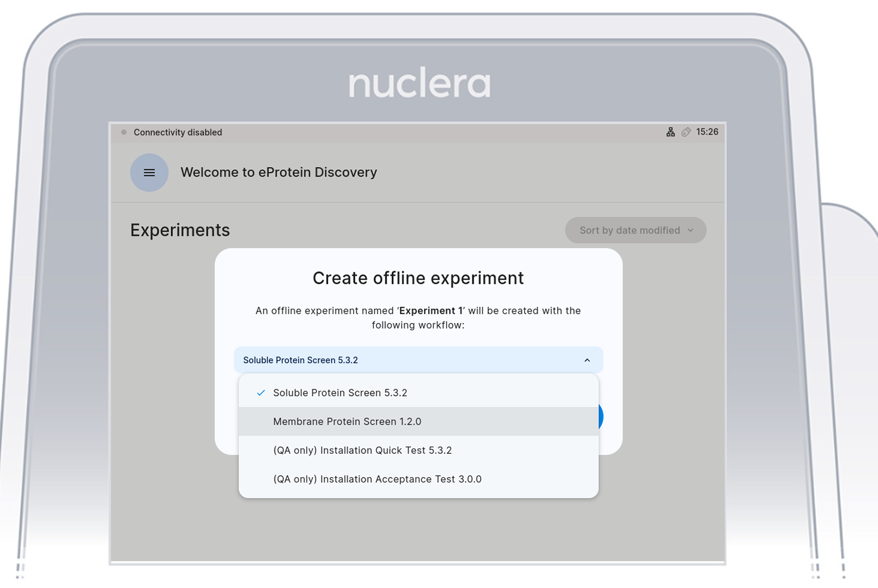The height and width of the screenshot is (588, 878).
Task: Select Soluble Protein Screen 5.3.2 from the list
Action: 340,393
